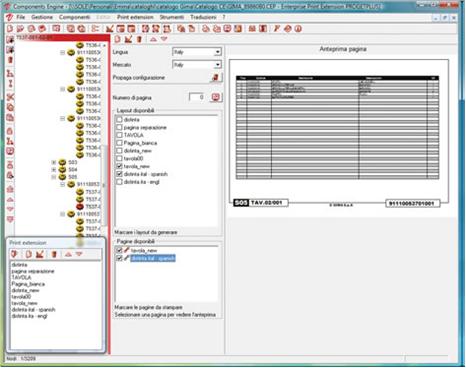Image resolution: width=466 pixels, height=368 pixels.
Task: Click the info circle icon in main toolbar
Action: click(x=298, y=29)
